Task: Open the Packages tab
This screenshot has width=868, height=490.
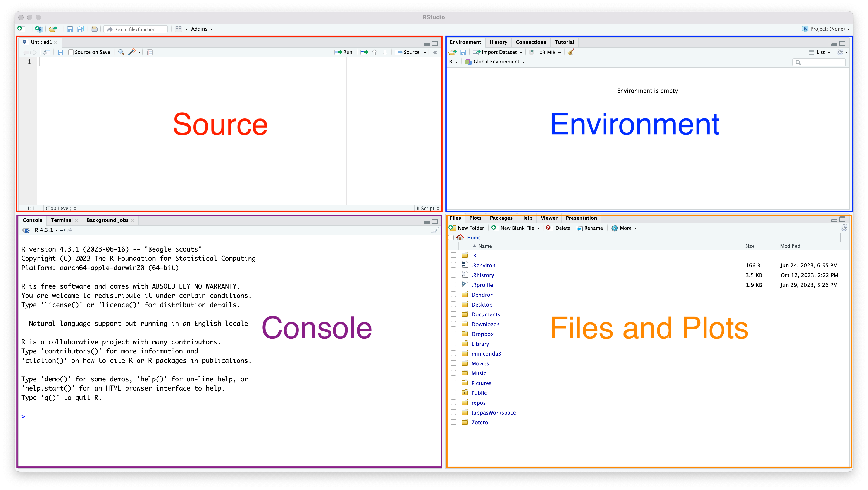Action: pyautogui.click(x=501, y=218)
